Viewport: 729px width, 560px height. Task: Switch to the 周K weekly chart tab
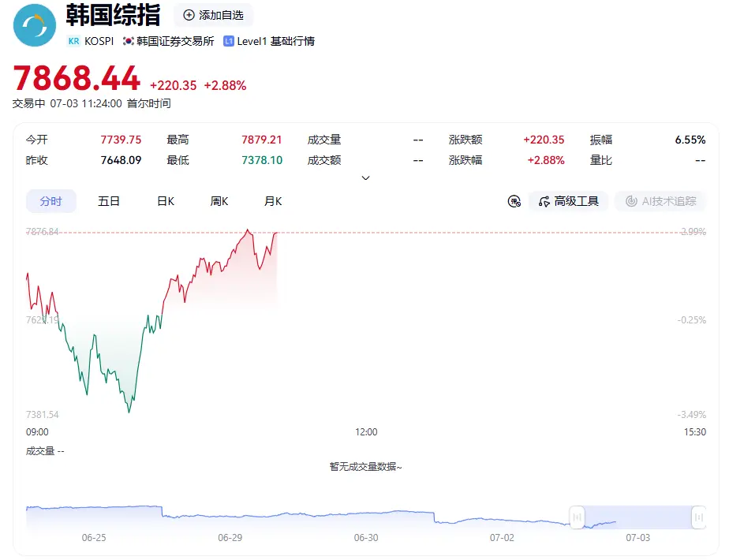click(219, 201)
